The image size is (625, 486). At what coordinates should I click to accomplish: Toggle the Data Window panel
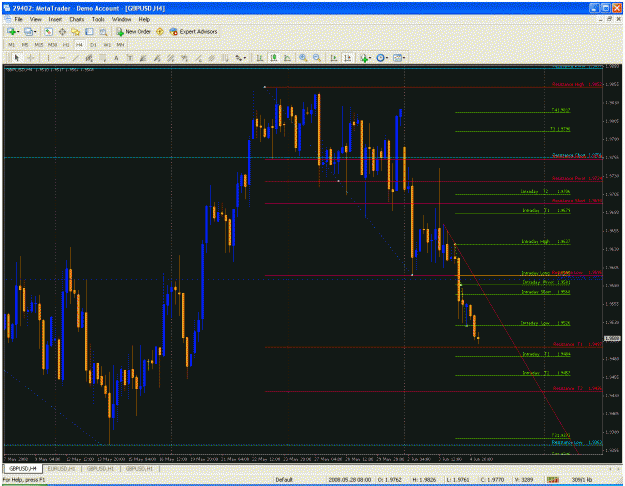[x=62, y=31]
